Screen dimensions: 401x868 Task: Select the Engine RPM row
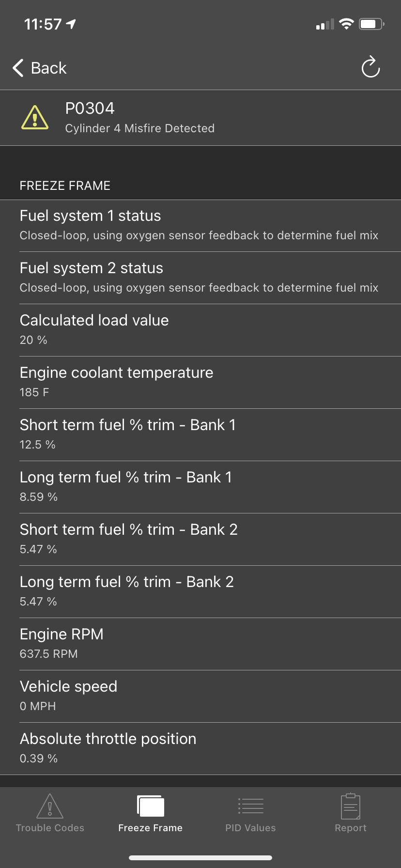pyautogui.click(x=200, y=644)
